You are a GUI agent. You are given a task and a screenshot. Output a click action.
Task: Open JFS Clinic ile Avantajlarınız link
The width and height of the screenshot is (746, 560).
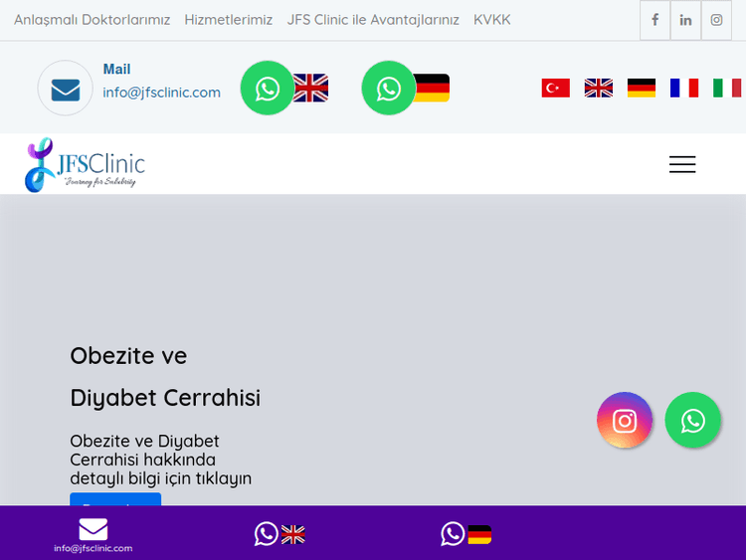click(373, 20)
